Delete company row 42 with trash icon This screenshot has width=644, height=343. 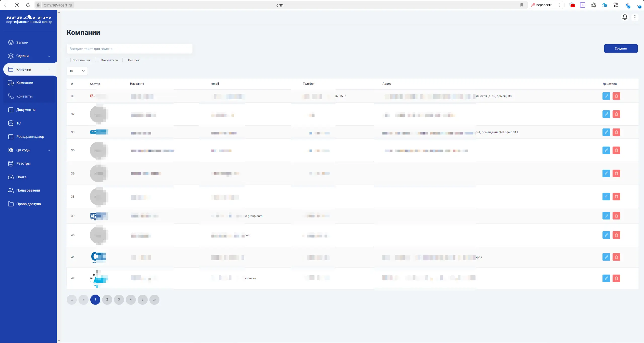click(x=616, y=278)
